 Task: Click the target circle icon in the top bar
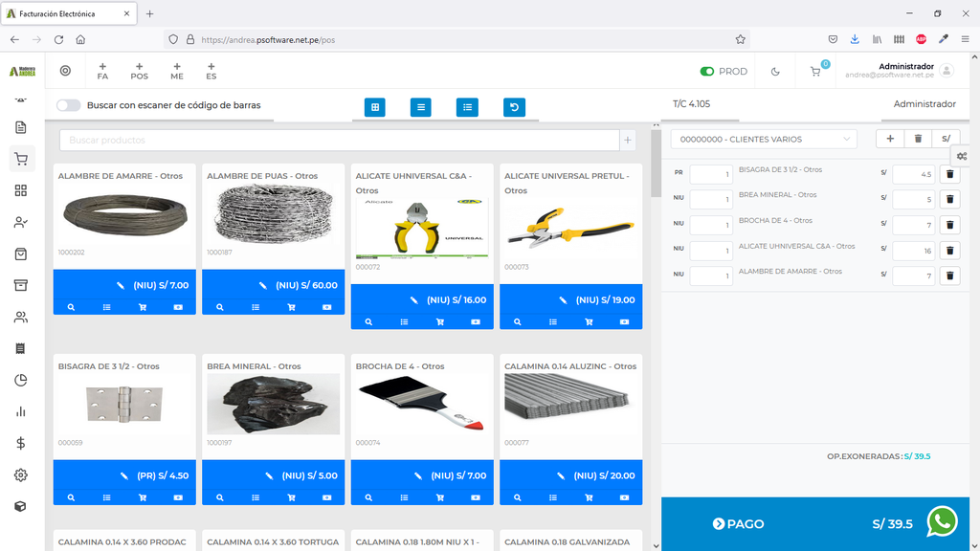pyautogui.click(x=66, y=71)
